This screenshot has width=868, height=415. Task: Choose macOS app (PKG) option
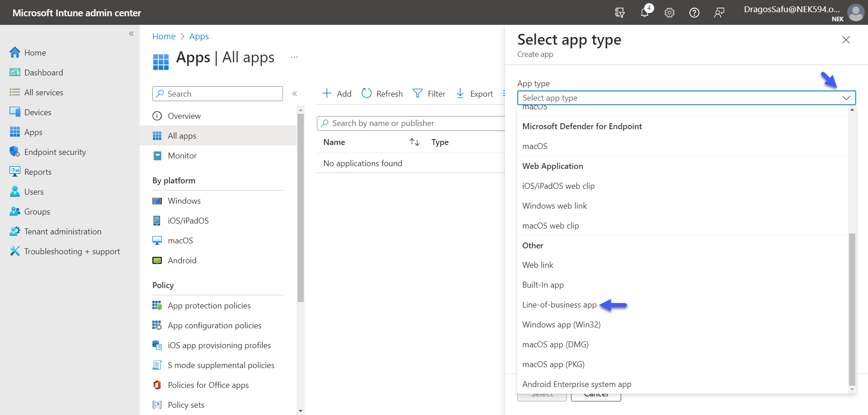coord(683,364)
